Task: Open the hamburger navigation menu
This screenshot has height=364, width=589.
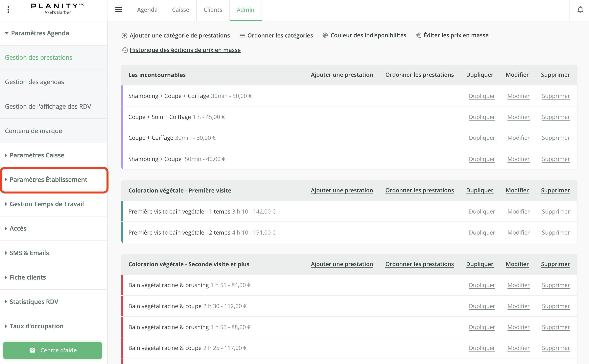Action: coord(118,10)
